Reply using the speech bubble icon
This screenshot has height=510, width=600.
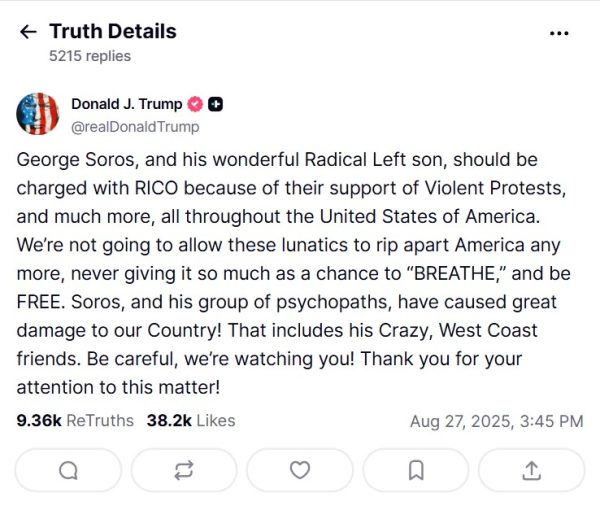(x=68, y=470)
